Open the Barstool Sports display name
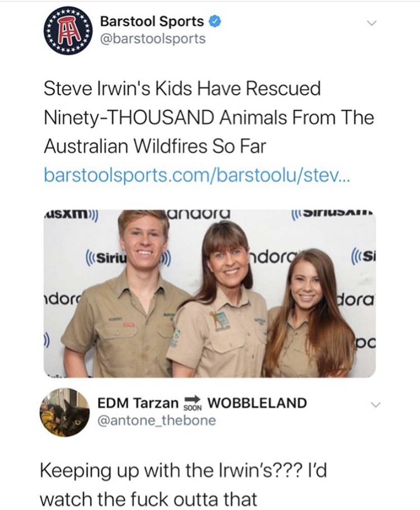 point(152,22)
